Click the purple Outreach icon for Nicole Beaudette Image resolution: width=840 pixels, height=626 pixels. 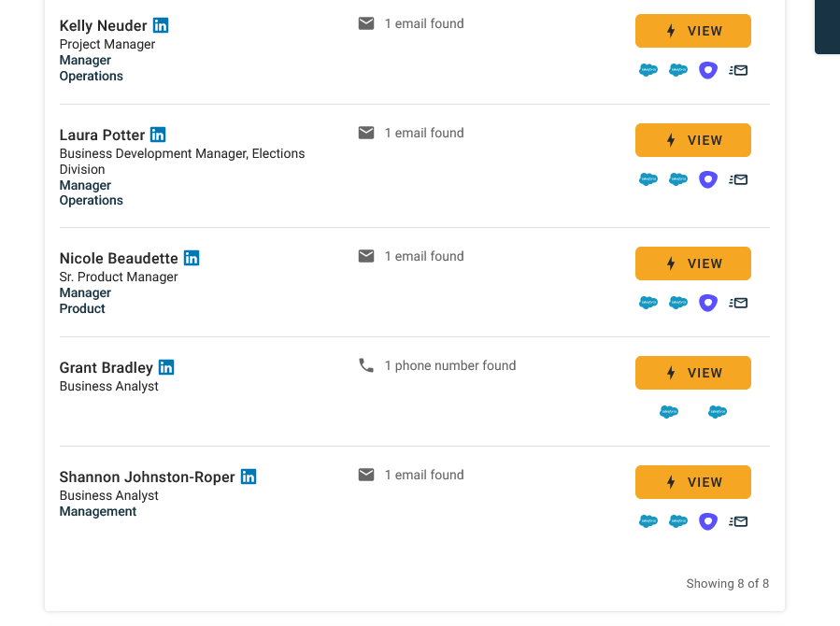pos(708,303)
